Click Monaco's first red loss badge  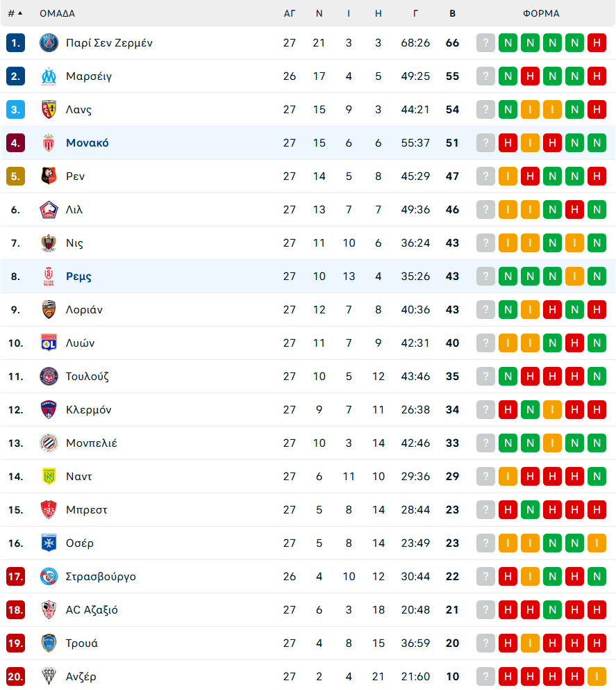[508, 143]
